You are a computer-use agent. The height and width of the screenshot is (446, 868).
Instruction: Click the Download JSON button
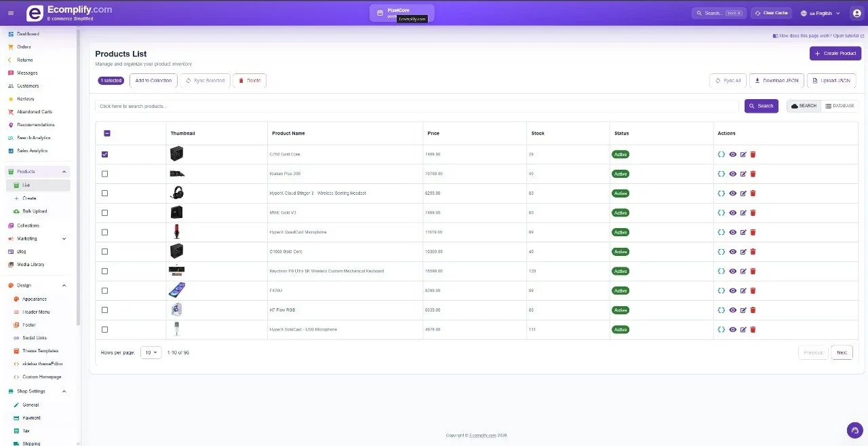tap(776, 81)
